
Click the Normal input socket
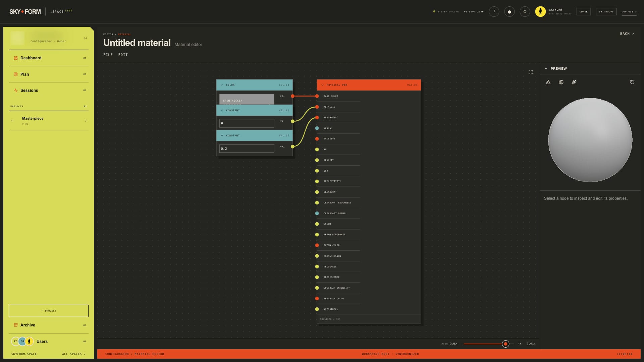click(x=317, y=128)
